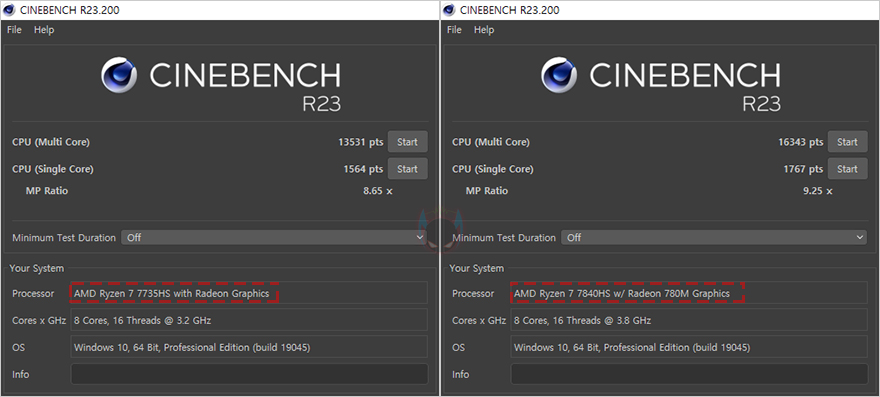Open Help menu in left Cinebench window
Image resolution: width=880 pixels, height=397 pixels.
(x=44, y=30)
